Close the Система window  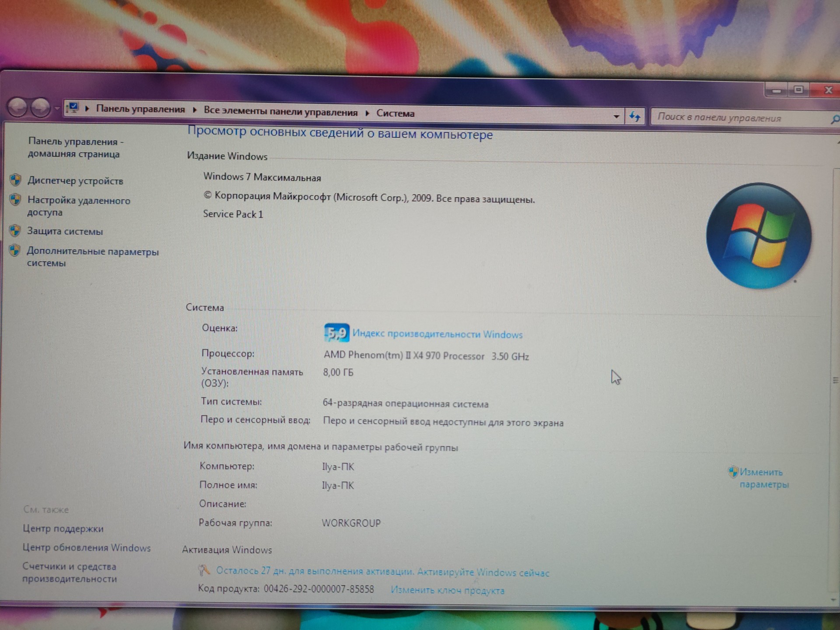tap(826, 90)
